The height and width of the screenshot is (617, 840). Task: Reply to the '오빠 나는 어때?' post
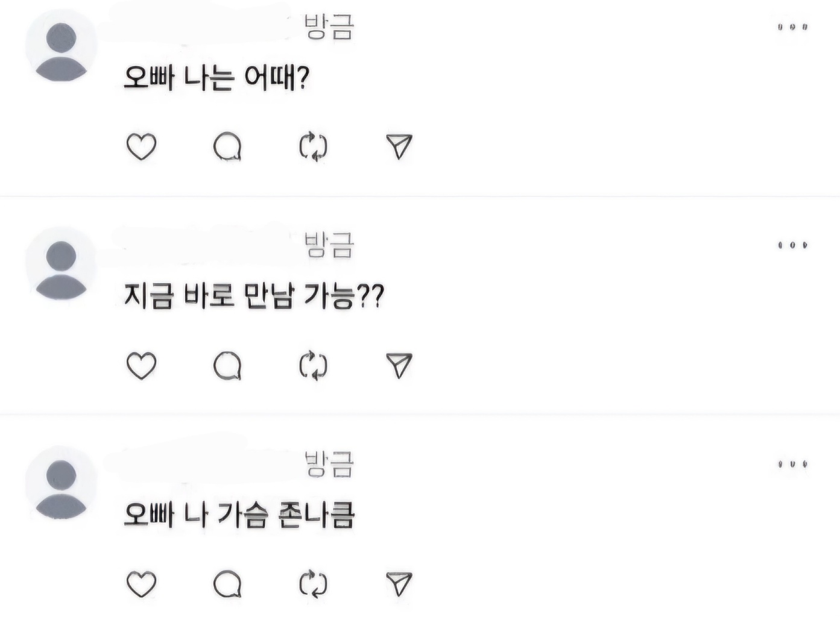[x=227, y=146]
